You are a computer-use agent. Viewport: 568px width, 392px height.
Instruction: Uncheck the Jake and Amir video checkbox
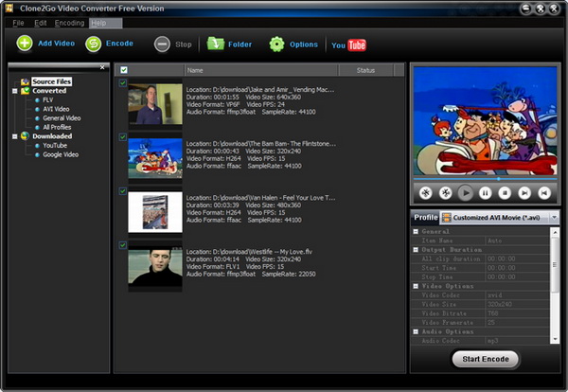pos(123,83)
